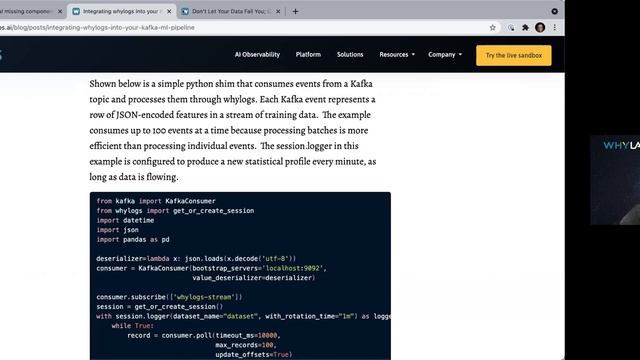Click 'import pandas as pd' code line
Viewport: 640px width, 360px height.
[x=133, y=239]
